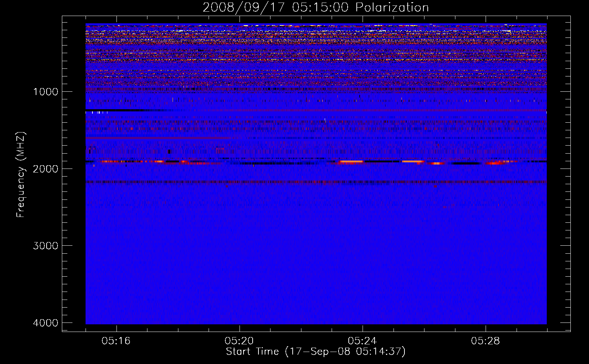This screenshot has width=589, height=364.
Task: Click the bright orange burst just before 05:24
Action: click(x=351, y=161)
